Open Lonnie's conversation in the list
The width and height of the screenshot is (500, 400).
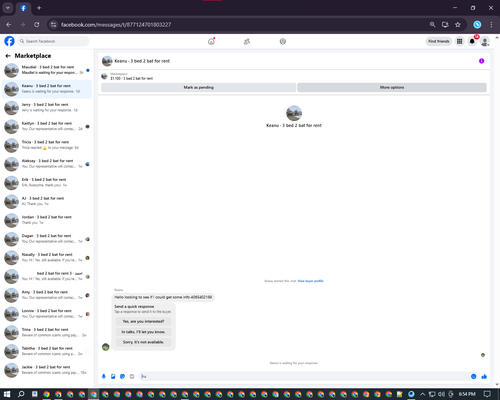[47, 314]
